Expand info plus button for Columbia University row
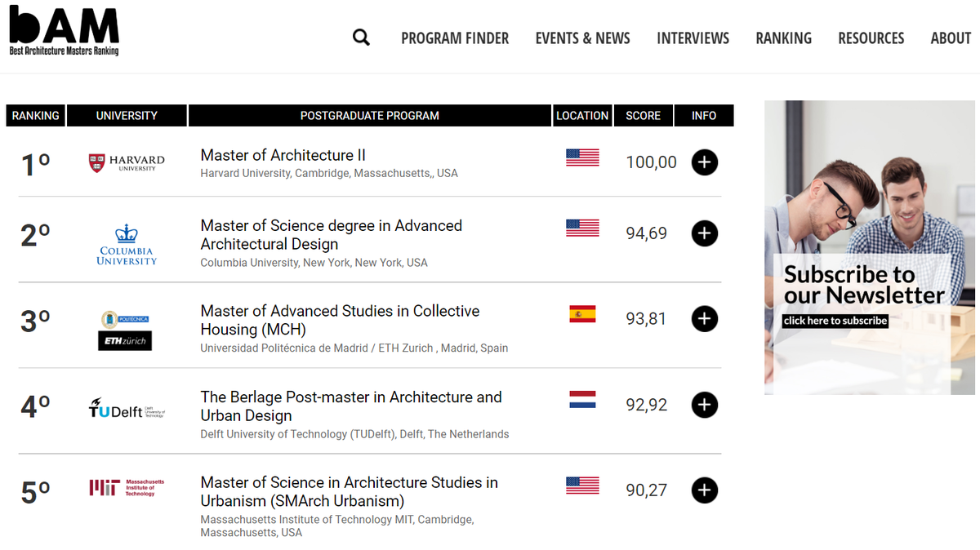The width and height of the screenshot is (980, 550). (705, 233)
